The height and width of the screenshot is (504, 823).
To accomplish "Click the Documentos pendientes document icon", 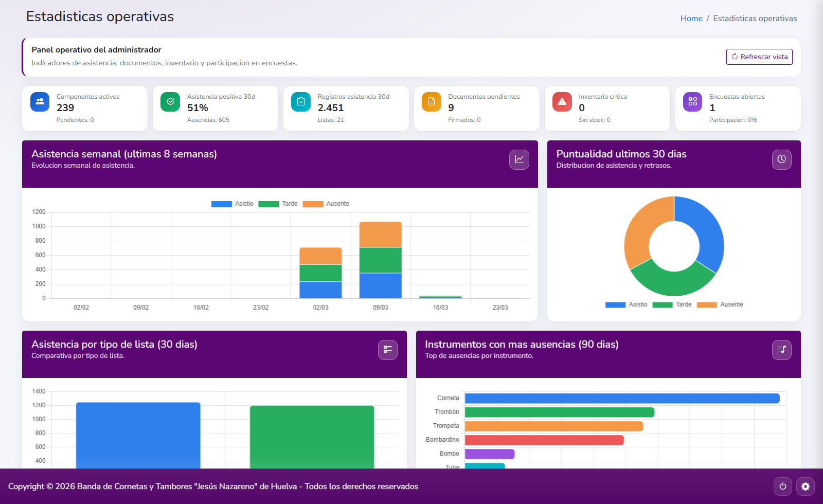I will tap(432, 102).
